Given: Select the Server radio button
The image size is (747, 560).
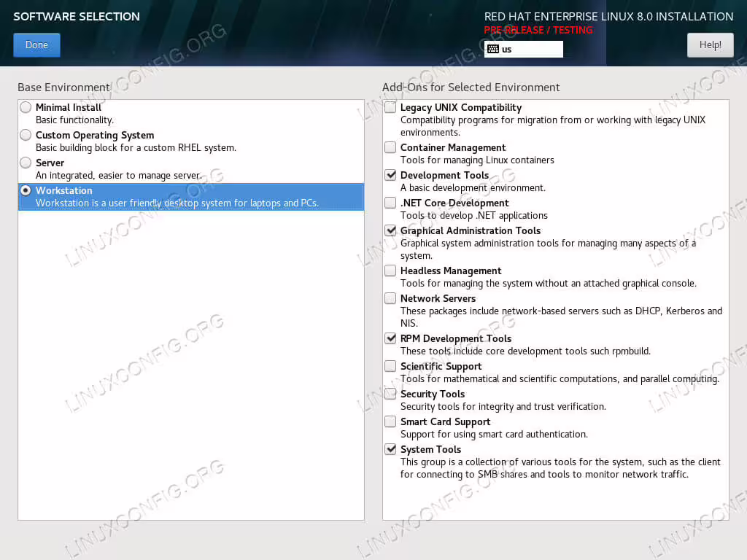Looking at the screenshot, I should (x=26, y=163).
